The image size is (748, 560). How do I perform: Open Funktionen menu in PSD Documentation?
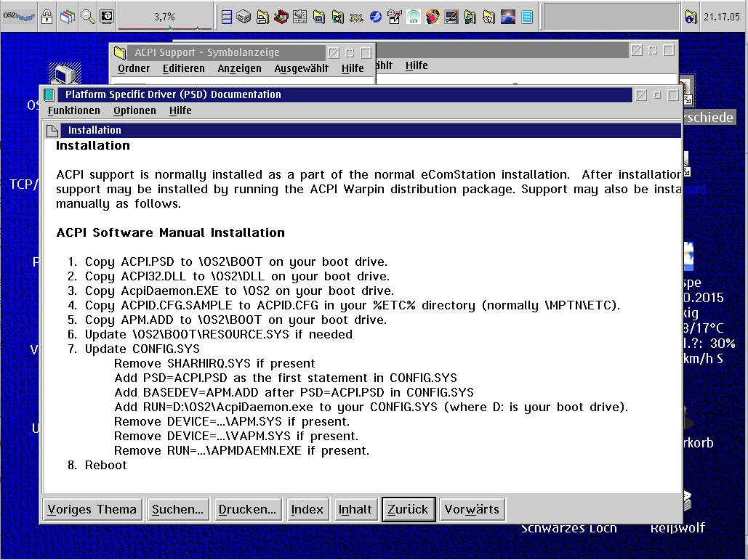(74, 110)
